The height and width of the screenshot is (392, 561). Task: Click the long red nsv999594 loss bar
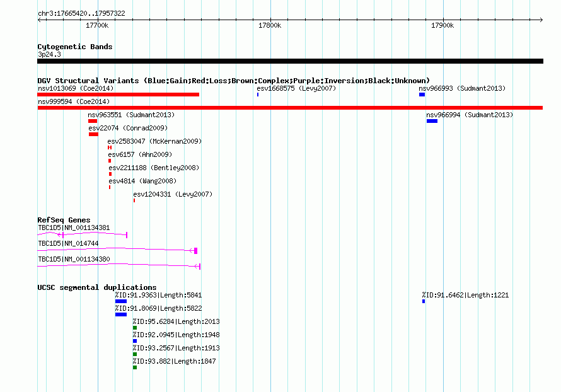290,108
